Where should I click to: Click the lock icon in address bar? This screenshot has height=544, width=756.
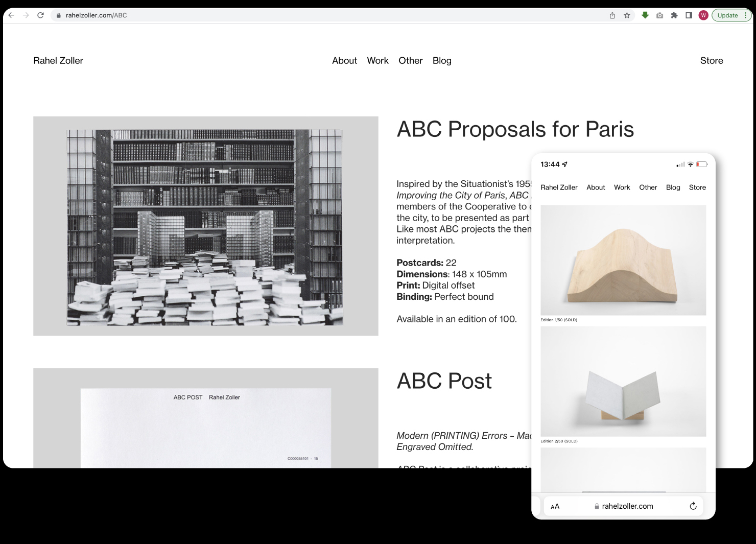coord(59,15)
